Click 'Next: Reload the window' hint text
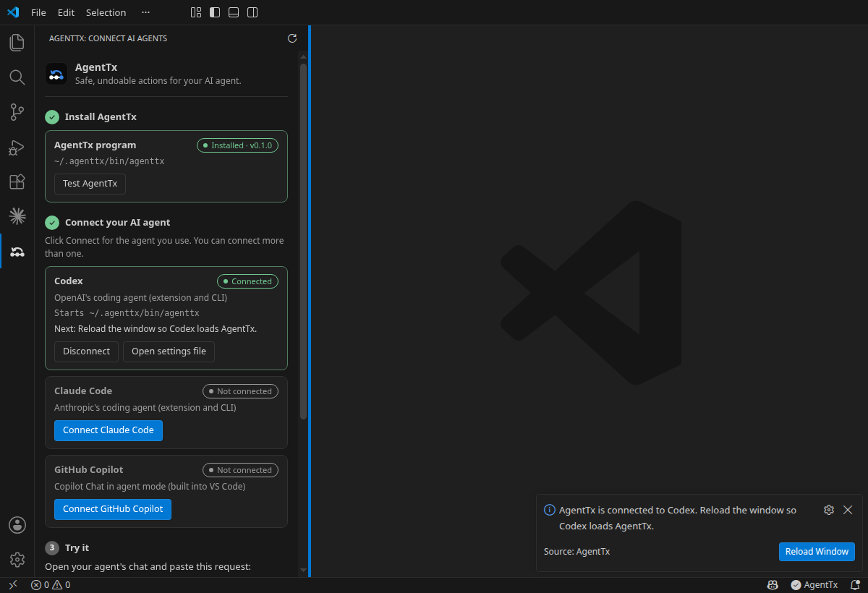 156,329
